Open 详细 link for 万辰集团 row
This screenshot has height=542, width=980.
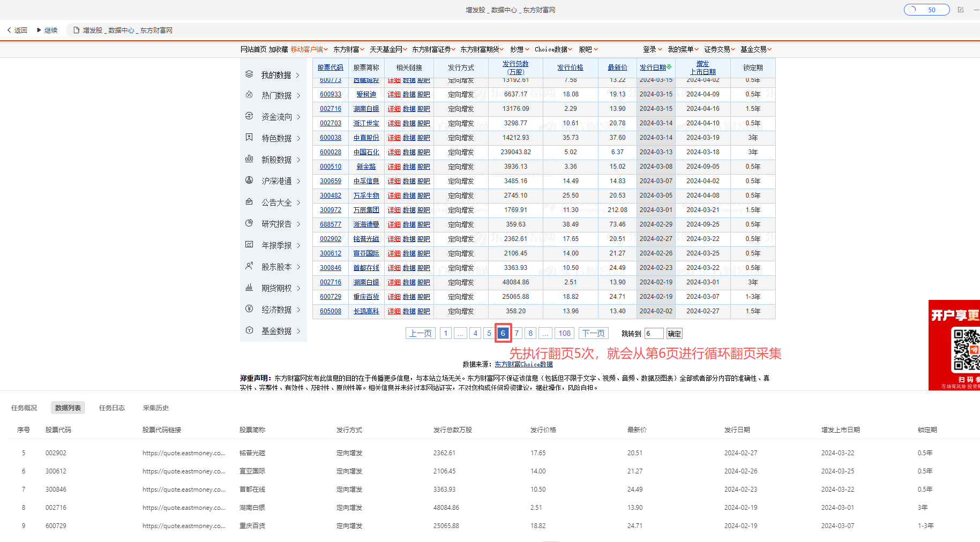[394, 210]
